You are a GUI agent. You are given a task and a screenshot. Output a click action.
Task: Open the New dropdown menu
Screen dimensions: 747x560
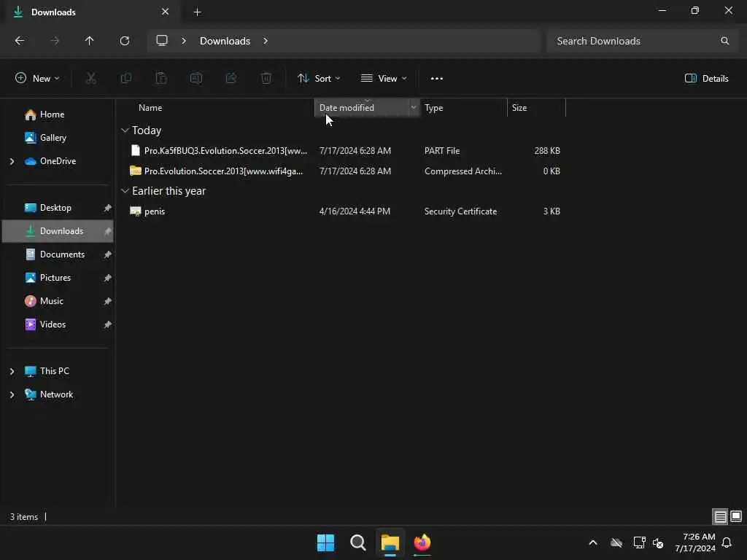click(x=38, y=79)
